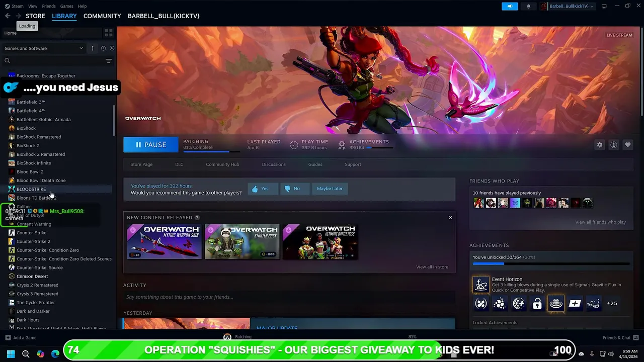Open advanced filter options icon
This screenshot has width=644, height=362.
tap(108, 61)
